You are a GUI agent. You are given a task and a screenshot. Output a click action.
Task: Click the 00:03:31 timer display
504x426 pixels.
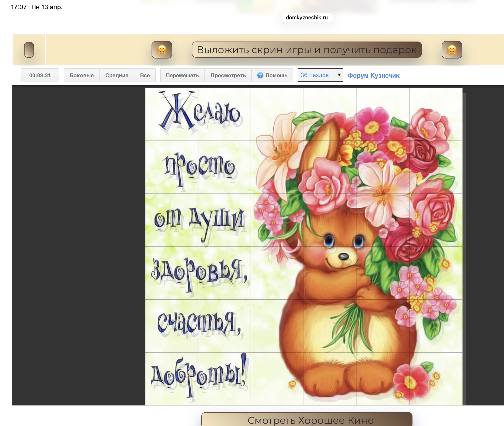[40, 75]
